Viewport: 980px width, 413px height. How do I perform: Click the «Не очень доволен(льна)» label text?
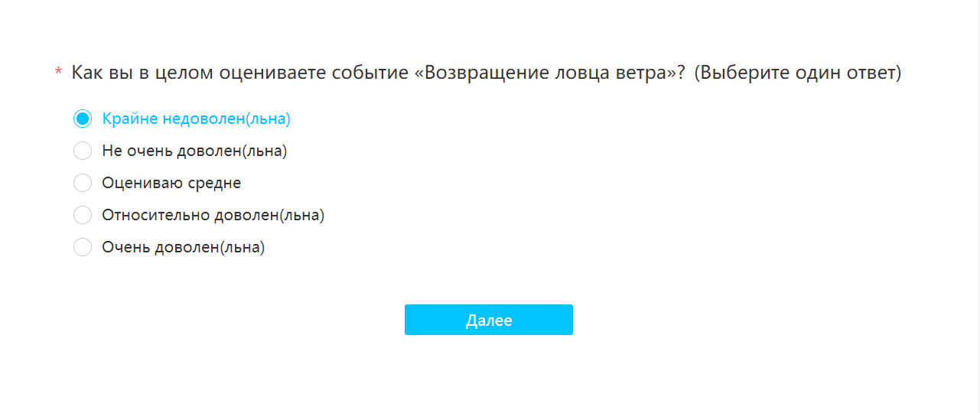(194, 151)
